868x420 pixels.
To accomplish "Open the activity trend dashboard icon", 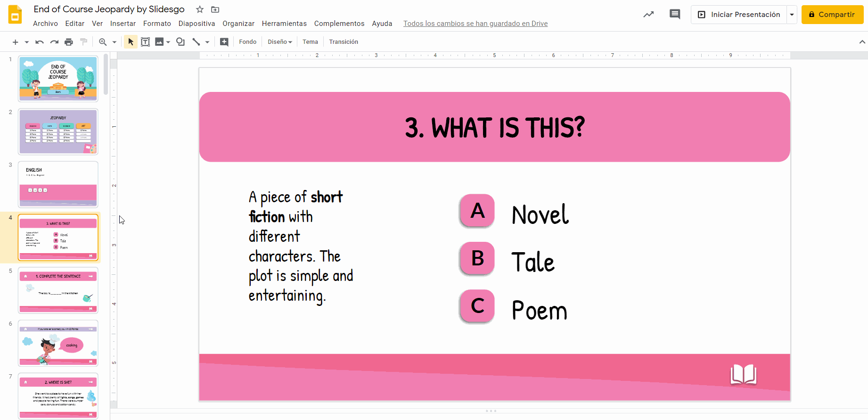I will [x=649, y=15].
